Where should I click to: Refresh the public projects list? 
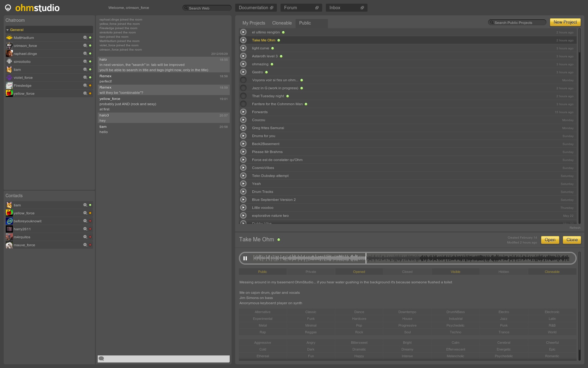pos(575,228)
